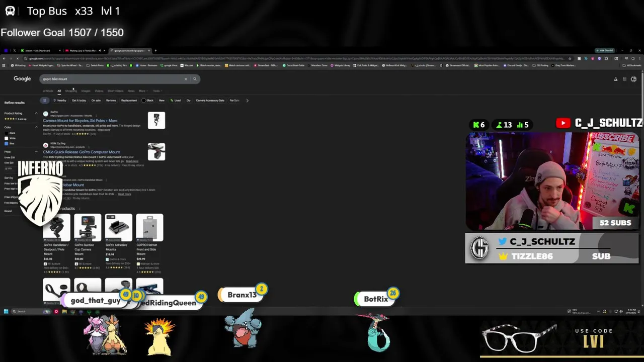Open the Images search tab
This screenshot has height=362, width=644.
[86, 91]
